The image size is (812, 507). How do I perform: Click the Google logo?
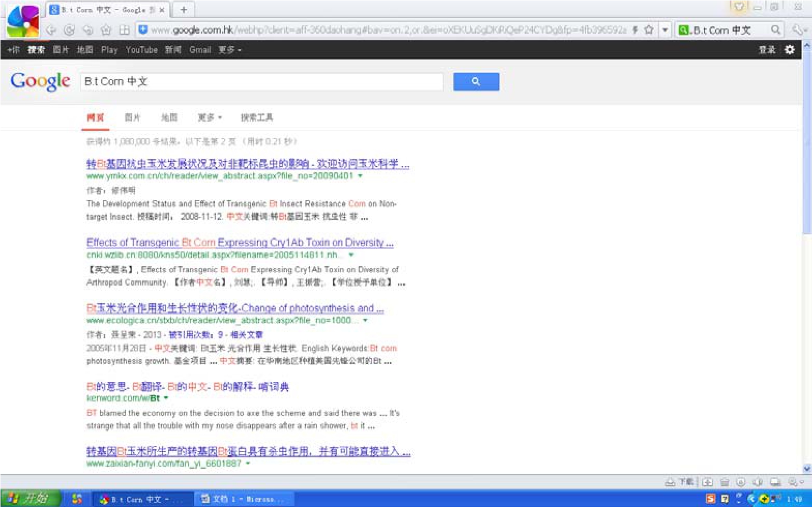40,81
